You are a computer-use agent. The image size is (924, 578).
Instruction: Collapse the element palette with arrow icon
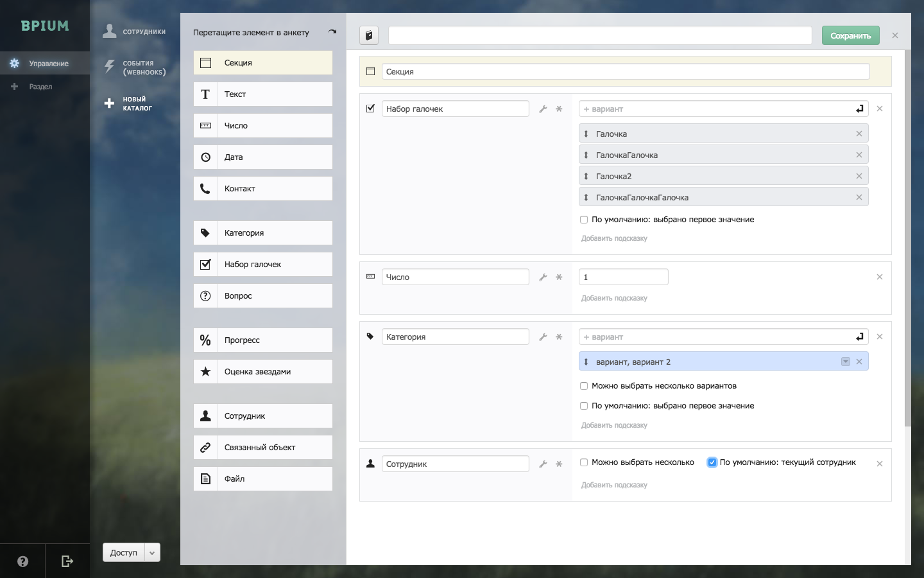332,31
